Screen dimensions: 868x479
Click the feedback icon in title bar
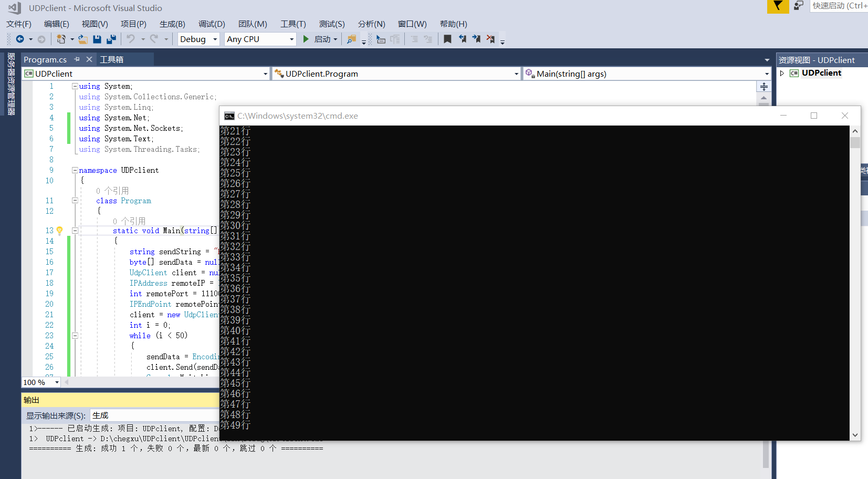(x=799, y=6)
